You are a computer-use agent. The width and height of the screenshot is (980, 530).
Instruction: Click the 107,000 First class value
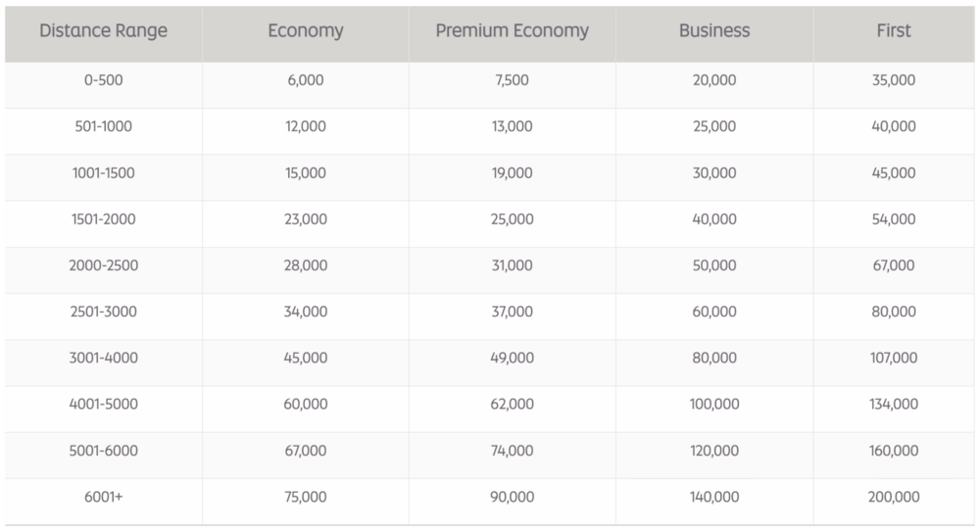click(894, 359)
